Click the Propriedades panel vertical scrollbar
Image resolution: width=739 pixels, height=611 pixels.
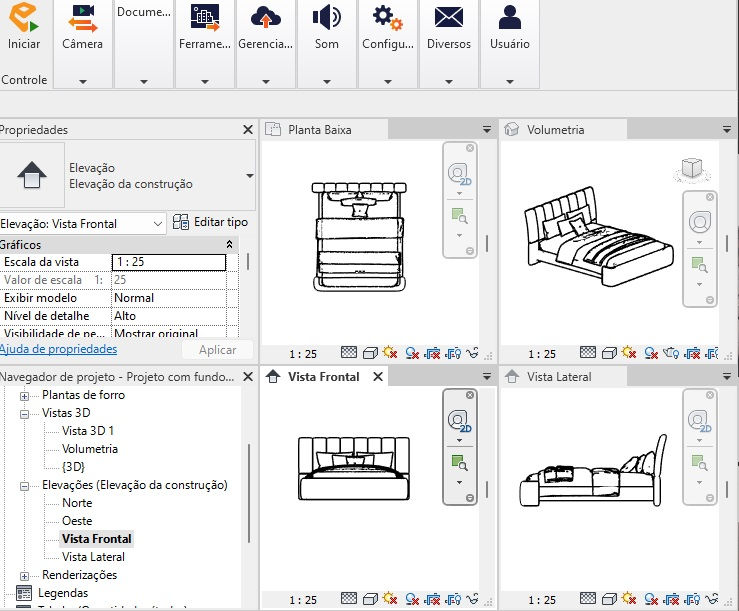click(248, 263)
